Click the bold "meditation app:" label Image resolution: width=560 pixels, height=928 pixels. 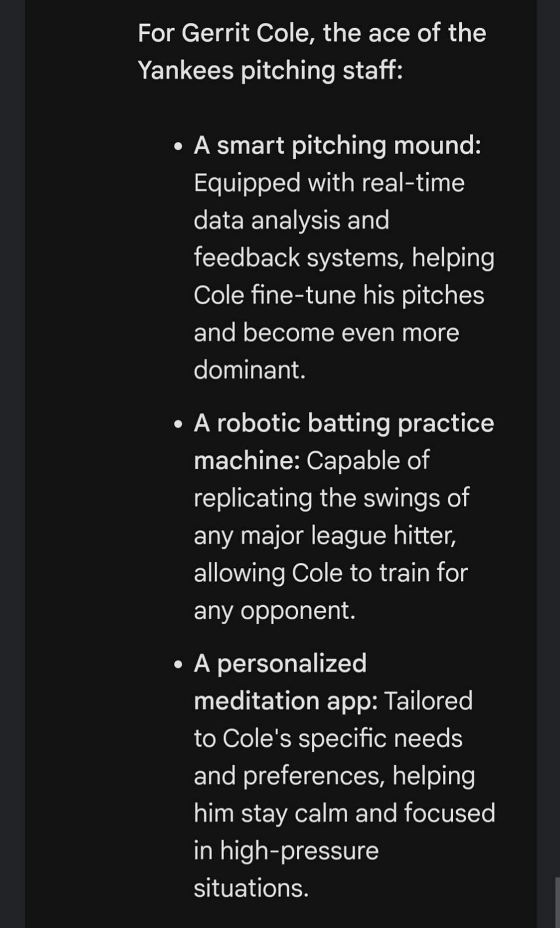[286, 701]
